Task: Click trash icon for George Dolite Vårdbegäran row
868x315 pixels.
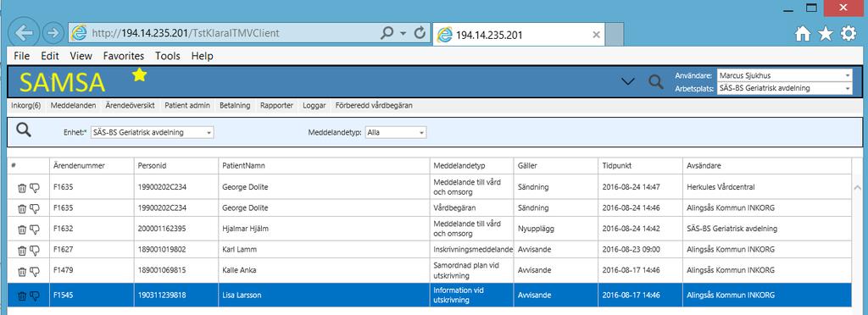Action: click(x=21, y=208)
